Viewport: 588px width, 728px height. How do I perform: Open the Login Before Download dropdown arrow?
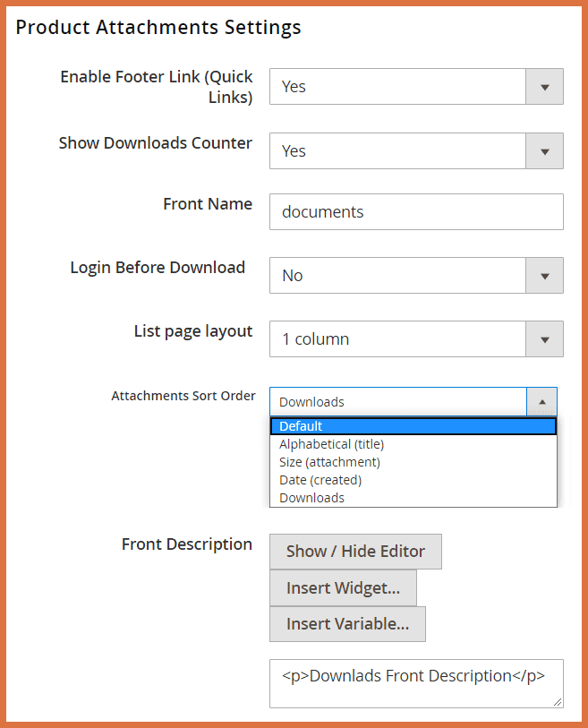(x=544, y=275)
